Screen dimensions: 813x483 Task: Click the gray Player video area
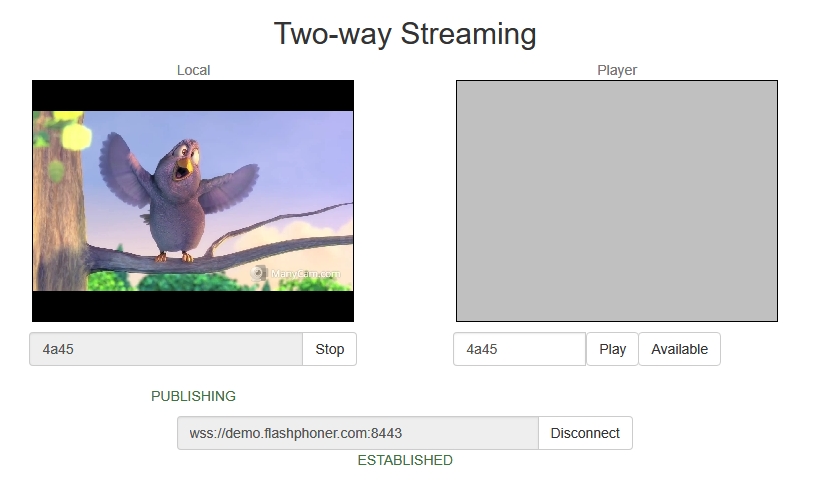click(617, 201)
